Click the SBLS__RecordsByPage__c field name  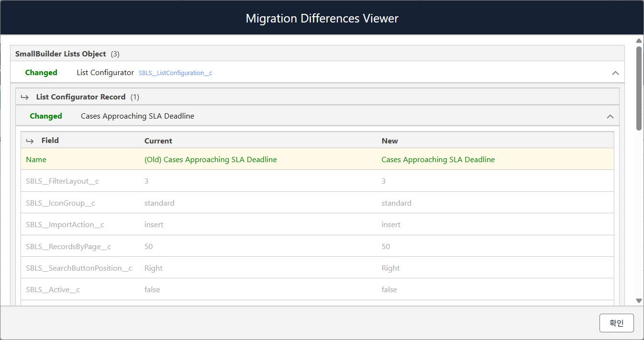click(68, 247)
